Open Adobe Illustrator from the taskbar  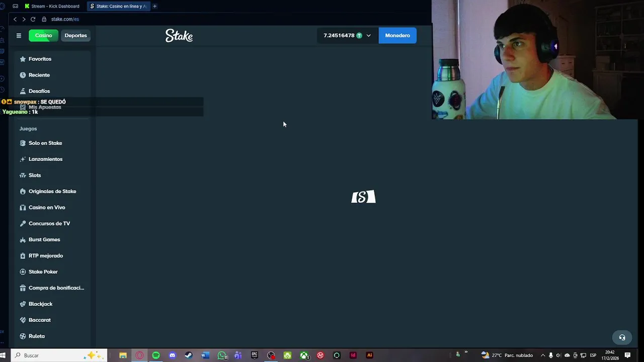pyautogui.click(x=369, y=355)
